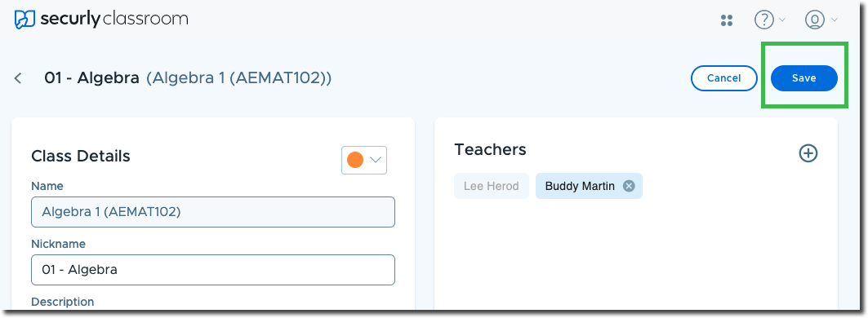Remove Buddy Martin from teachers

tap(628, 186)
